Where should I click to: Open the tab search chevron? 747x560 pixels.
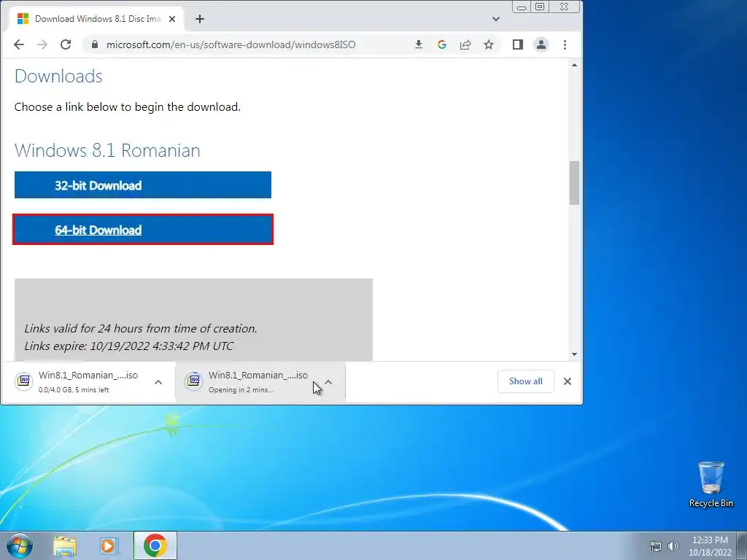coord(495,19)
